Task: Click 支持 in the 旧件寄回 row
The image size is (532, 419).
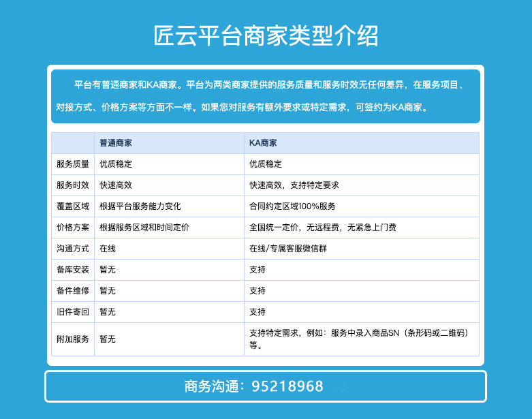Action: pyautogui.click(x=257, y=312)
